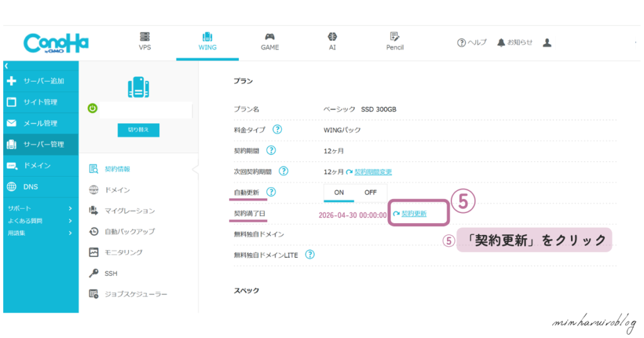This screenshot has height=338, width=644.
Task: Click the green server power status icon
Action: click(x=92, y=109)
